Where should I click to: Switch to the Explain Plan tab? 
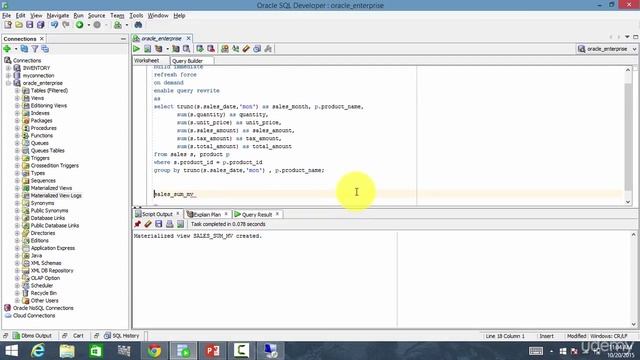coord(207,214)
